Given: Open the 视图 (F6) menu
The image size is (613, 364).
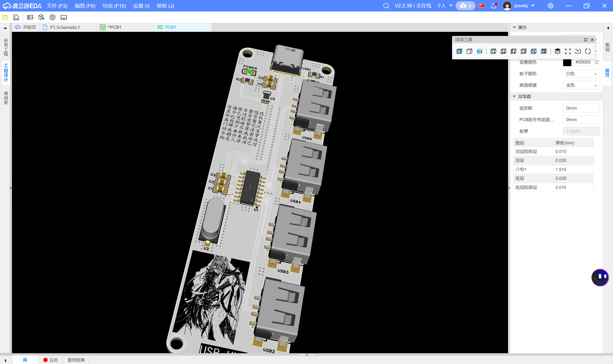Looking at the screenshot, I should click(x=85, y=6).
